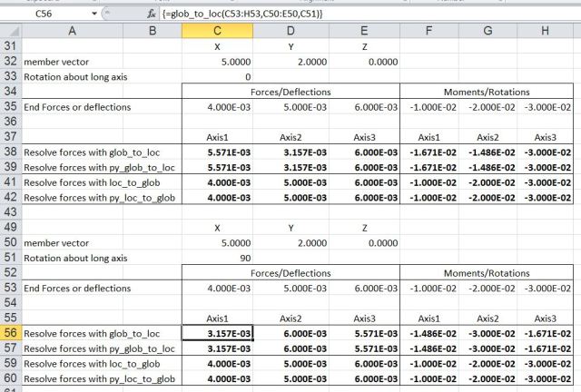Select column D header
Screen dimensions: 581x392
290,32
